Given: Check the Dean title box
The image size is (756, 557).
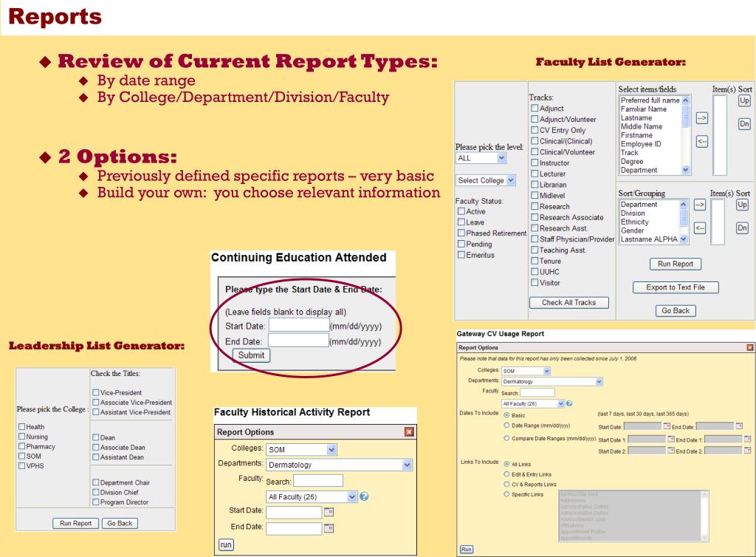Looking at the screenshot, I should click(x=95, y=437).
